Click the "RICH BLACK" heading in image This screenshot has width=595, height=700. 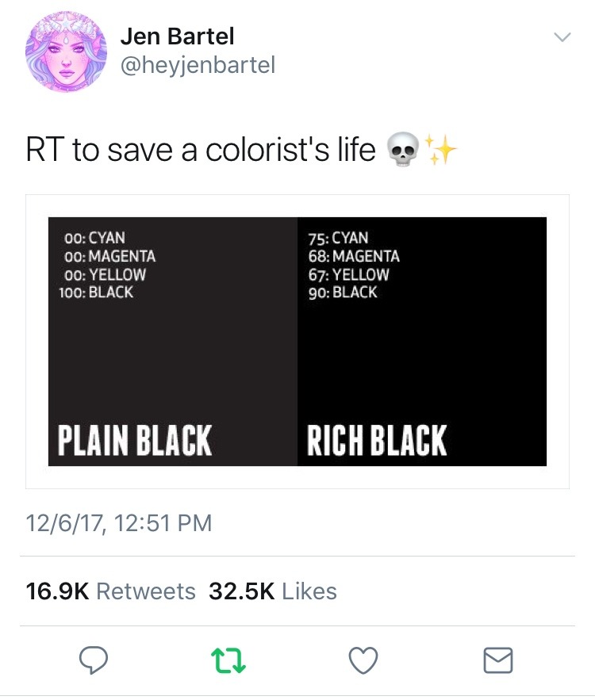coord(377,441)
